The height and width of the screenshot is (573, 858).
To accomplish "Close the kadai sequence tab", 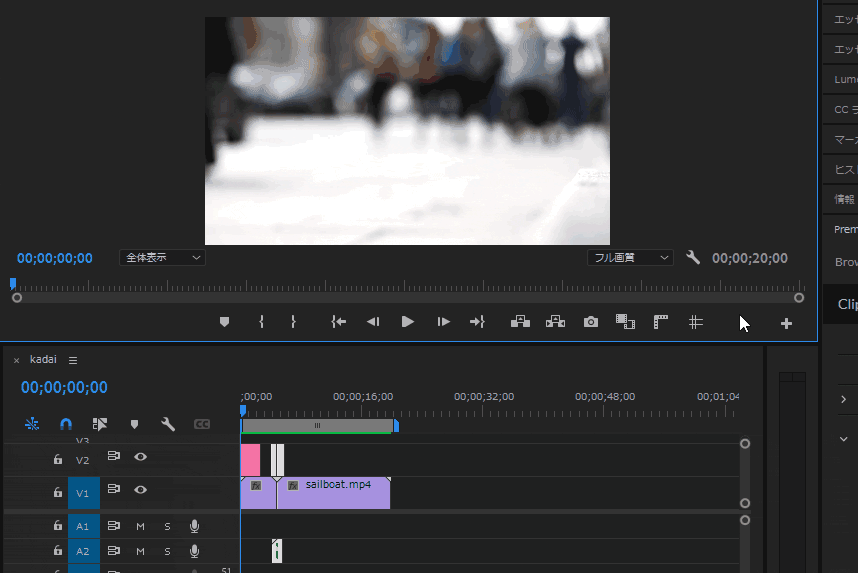I will click(x=16, y=360).
